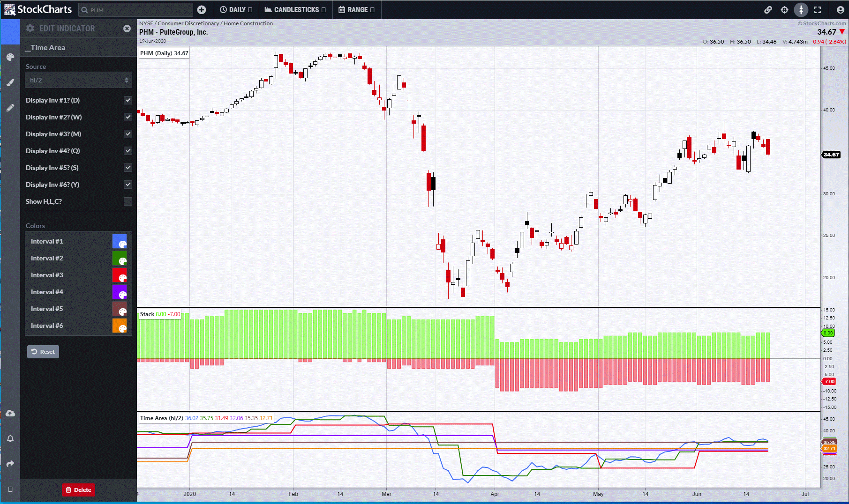Uncheck Display Inv #1 (D) checkbox
This screenshot has height=504, width=849.
pos(128,100)
